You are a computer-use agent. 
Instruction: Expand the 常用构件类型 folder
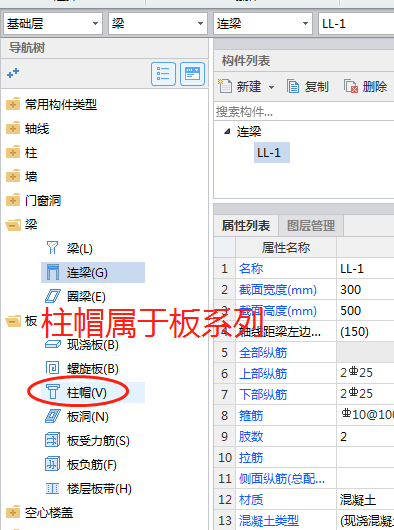click(x=13, y=104)
